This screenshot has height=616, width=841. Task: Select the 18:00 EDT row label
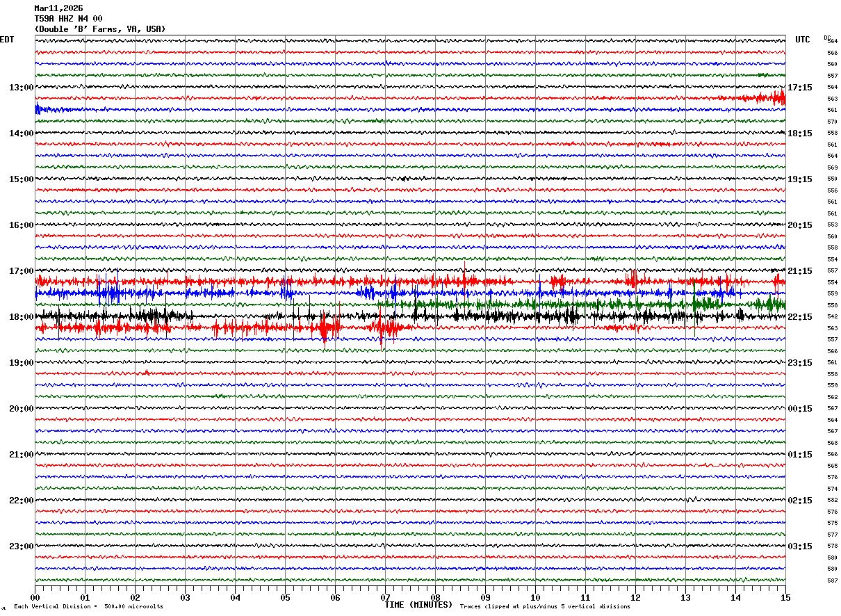pyautogui.click(x=21, y=317)
